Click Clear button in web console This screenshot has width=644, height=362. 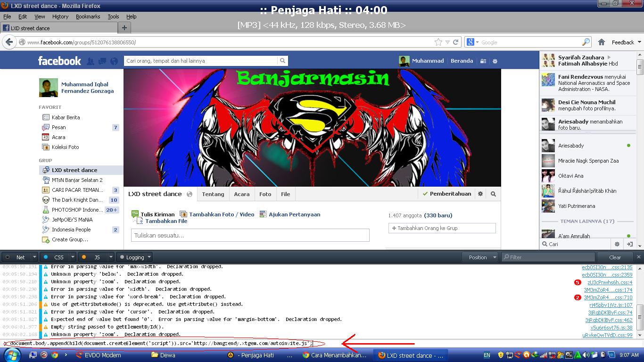[x=615, y=257]
